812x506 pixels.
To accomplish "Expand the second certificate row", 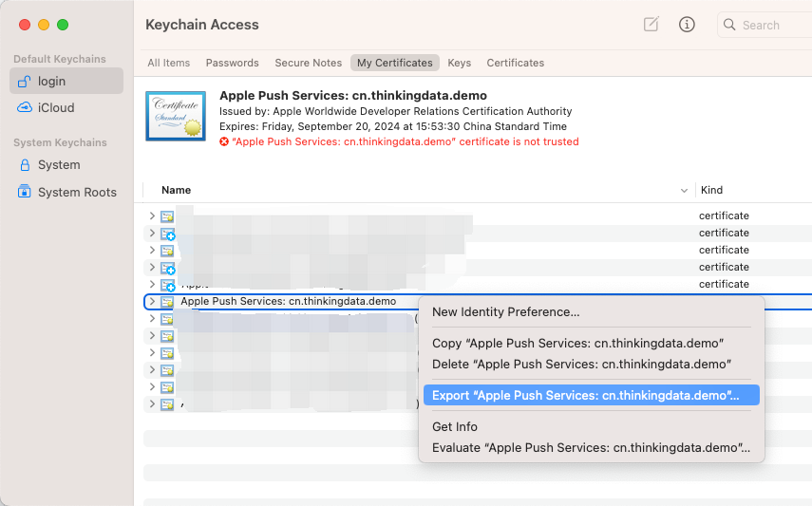I will pyautogui.click(x=152, y=233).
